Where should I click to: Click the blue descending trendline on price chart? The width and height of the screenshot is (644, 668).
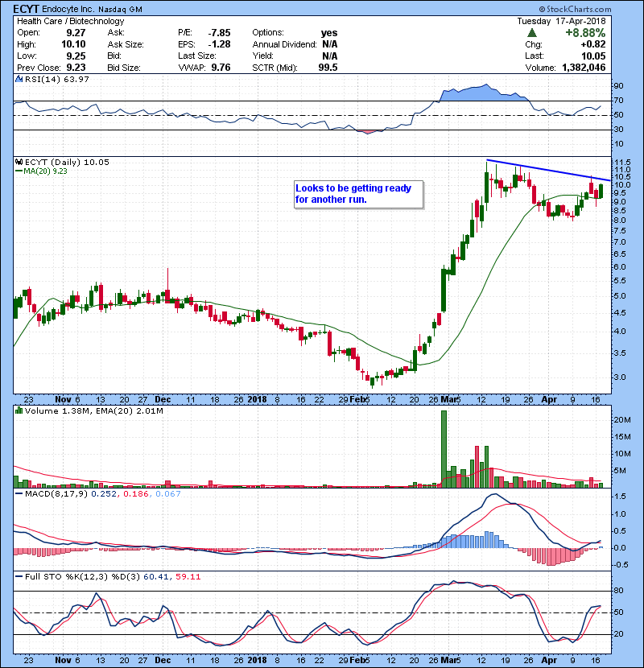click(548, 170)
